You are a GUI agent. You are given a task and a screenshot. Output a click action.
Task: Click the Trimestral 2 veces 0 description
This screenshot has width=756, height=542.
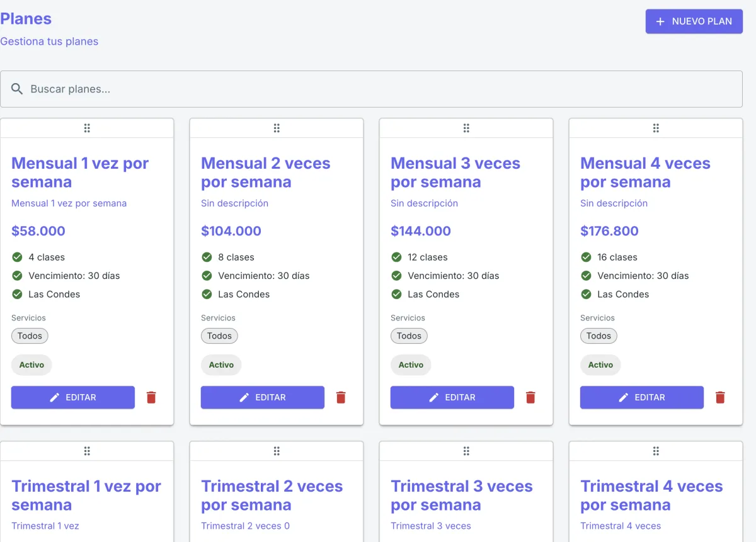pos(245,526)
